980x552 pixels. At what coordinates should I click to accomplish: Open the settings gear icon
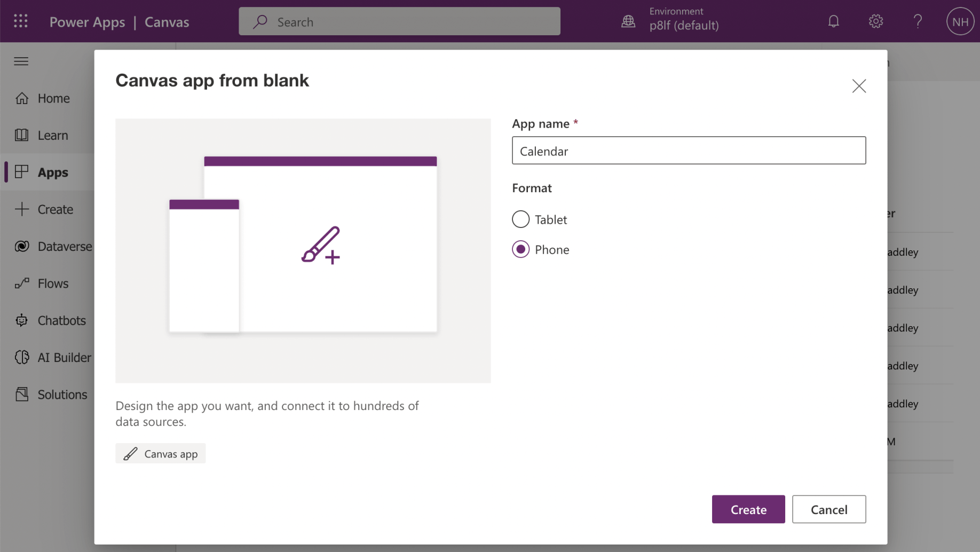875,21
